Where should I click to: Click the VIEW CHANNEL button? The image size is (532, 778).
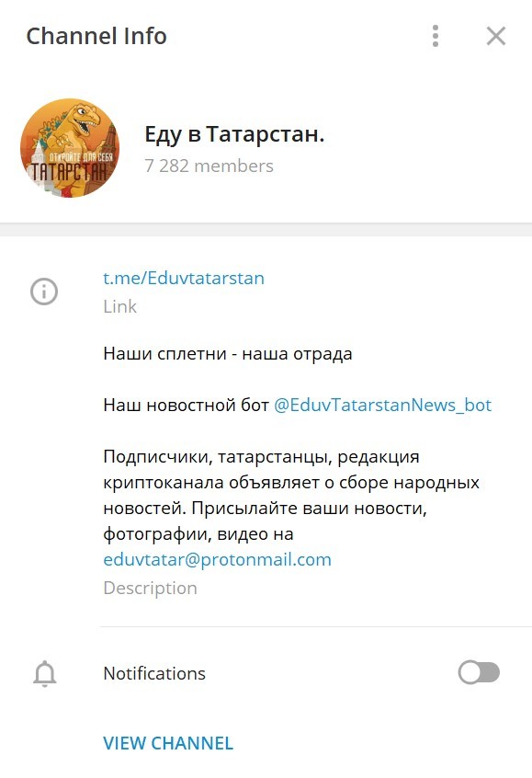(168, 743)
